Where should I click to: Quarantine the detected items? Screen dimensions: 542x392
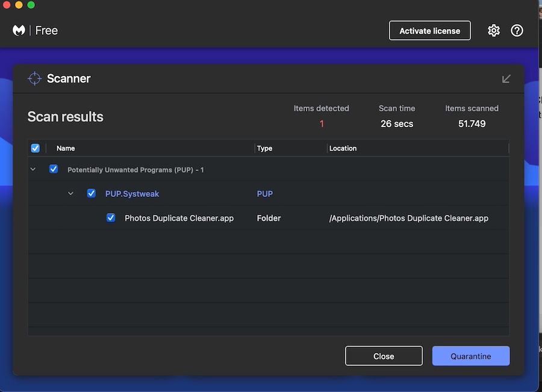(470, 356)
